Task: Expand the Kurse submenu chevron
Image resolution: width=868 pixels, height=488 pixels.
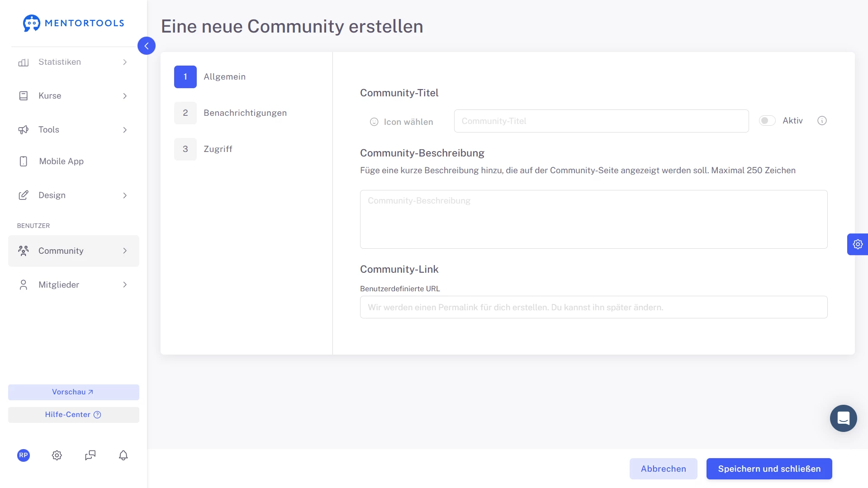Action: pyautogui.click(x=125, y=96)
